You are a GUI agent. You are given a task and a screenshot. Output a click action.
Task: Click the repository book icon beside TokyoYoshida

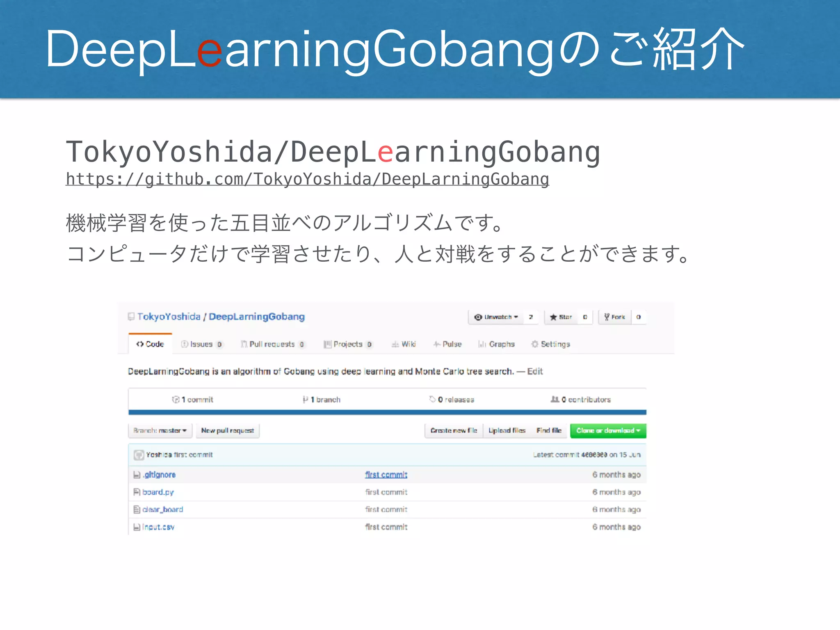tap(131, 316)
